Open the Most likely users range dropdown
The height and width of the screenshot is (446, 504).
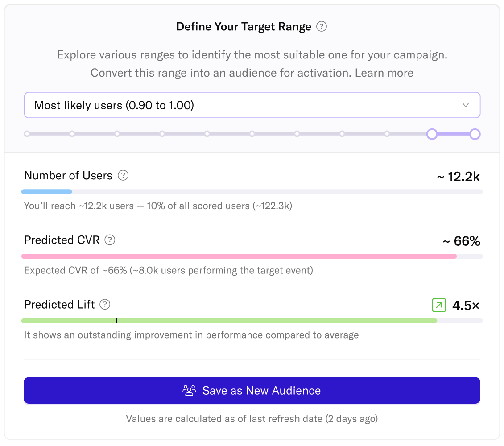(x=252, y=105)
